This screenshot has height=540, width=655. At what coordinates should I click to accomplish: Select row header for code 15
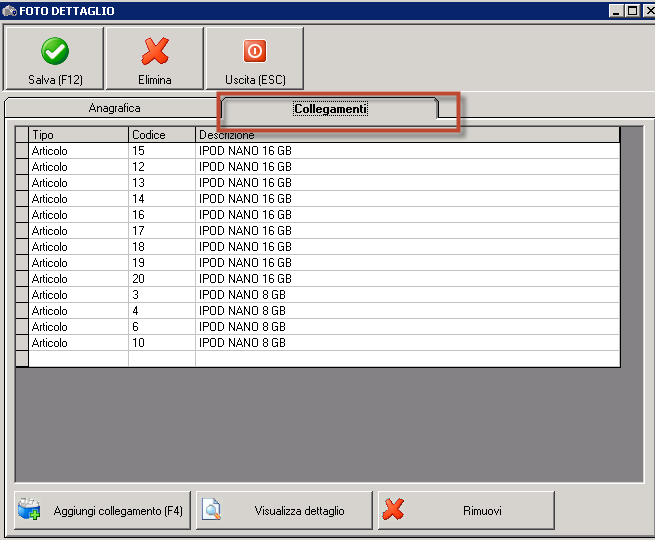[x=22, y=151]
